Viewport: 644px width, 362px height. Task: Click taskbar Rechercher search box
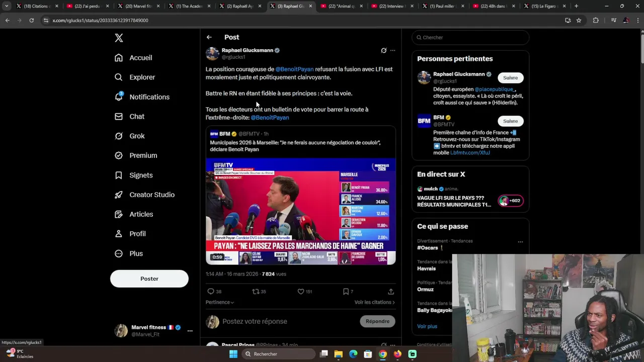click(279, 354)
